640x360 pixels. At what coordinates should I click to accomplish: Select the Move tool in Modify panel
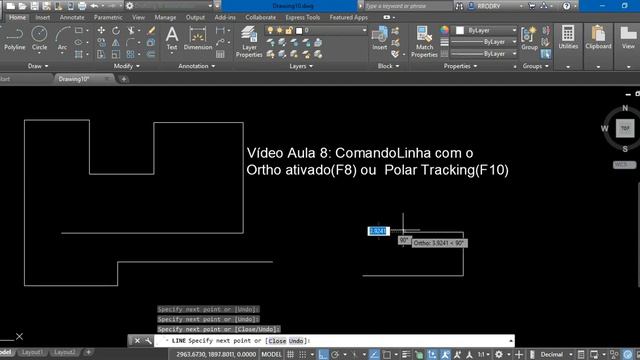101,30
